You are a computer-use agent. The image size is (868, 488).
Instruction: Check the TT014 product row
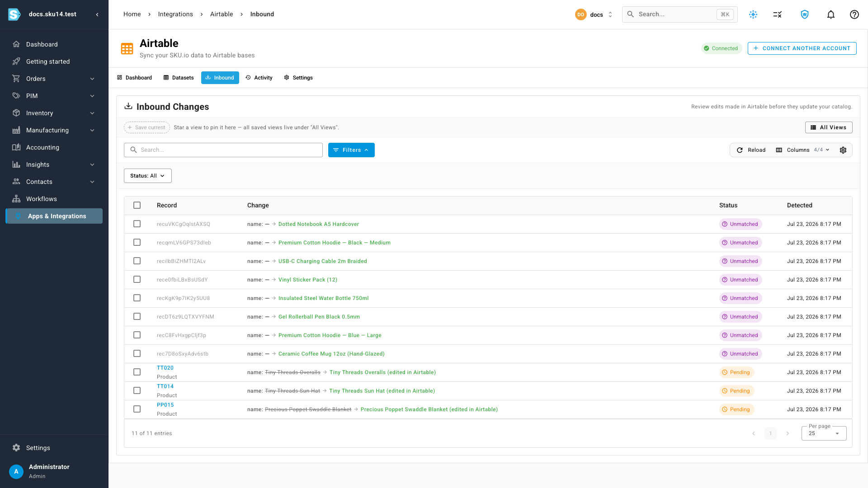(137, 390)
